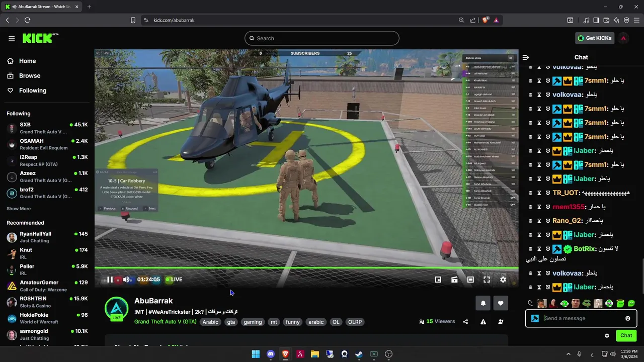Click the Get KICKs button
This screenshot has height=362, width=644.
click(595, 38)
